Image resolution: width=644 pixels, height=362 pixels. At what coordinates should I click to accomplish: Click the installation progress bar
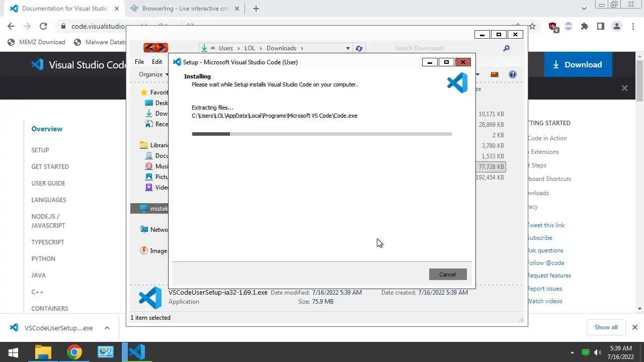tap(321, 134)
